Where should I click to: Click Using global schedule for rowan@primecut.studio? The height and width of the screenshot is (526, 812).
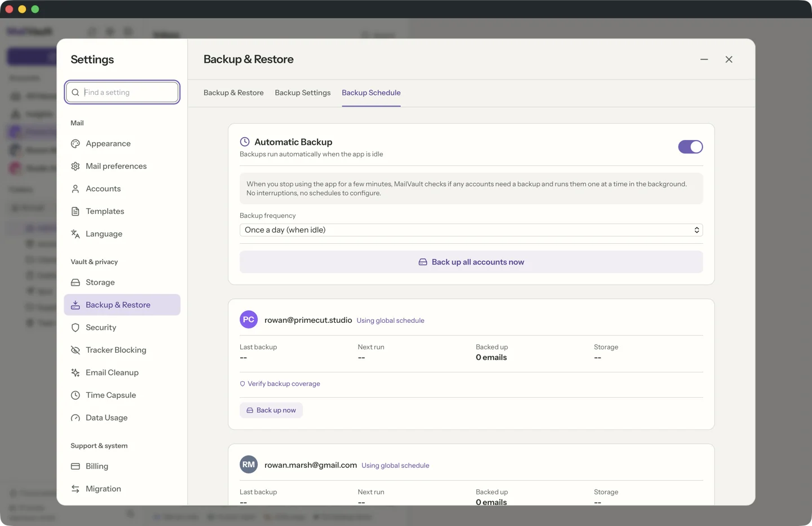coord(390,321)
